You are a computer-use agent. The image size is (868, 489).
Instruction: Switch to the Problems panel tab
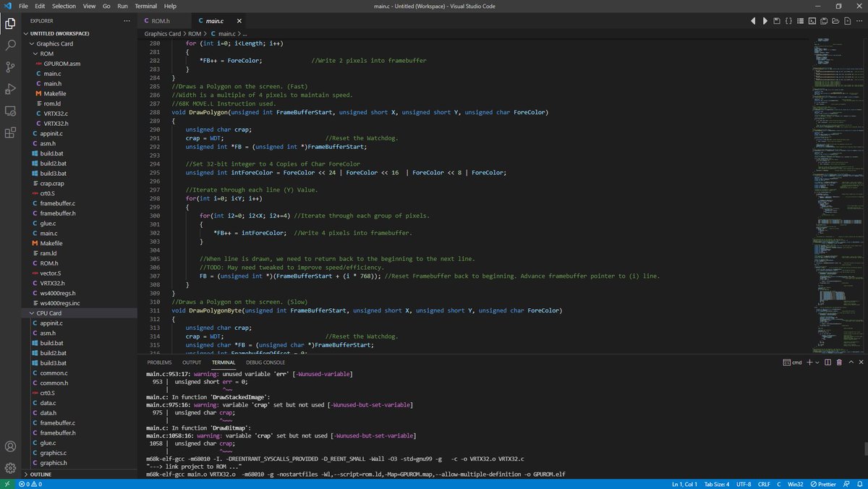[x=159, y=362]
